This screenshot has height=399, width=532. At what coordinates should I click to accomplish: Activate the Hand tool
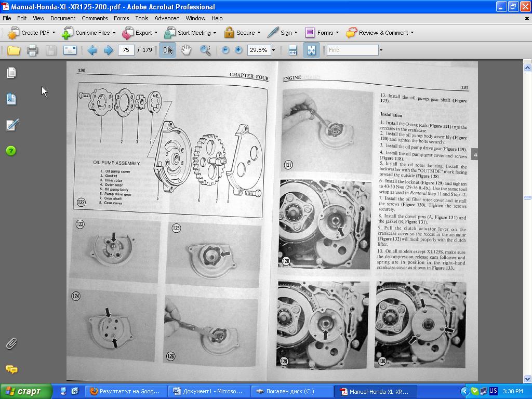click(186, 50)
